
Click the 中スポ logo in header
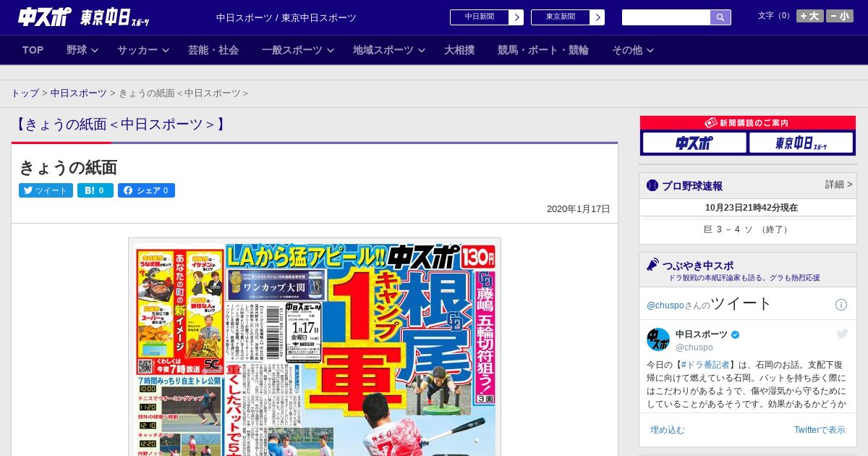point(44,17)
